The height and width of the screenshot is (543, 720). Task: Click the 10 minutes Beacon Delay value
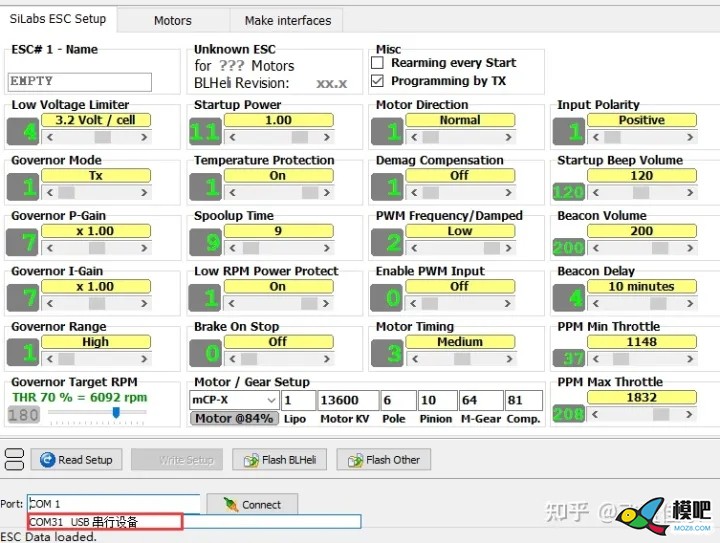click(x=641, y=286)
